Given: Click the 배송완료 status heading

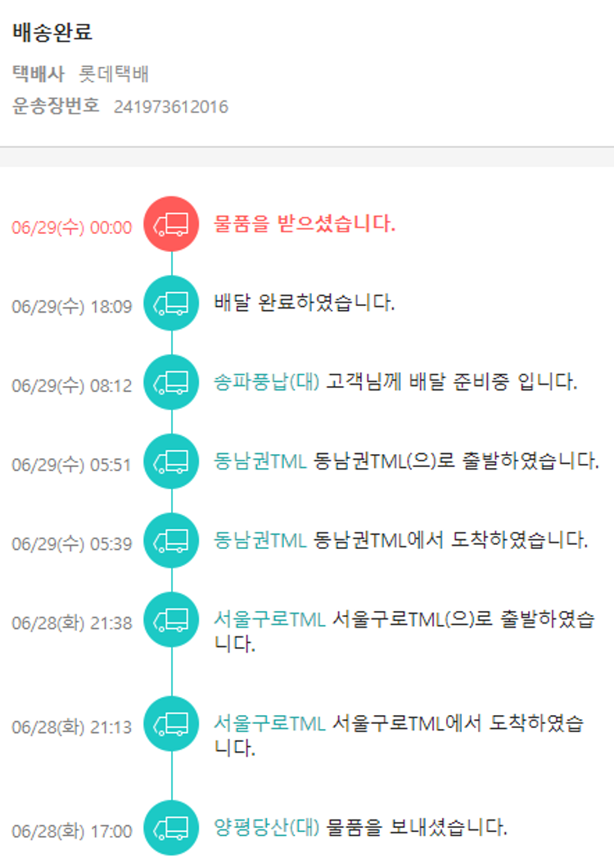Looking at the screenshot, I should [52, 33].
